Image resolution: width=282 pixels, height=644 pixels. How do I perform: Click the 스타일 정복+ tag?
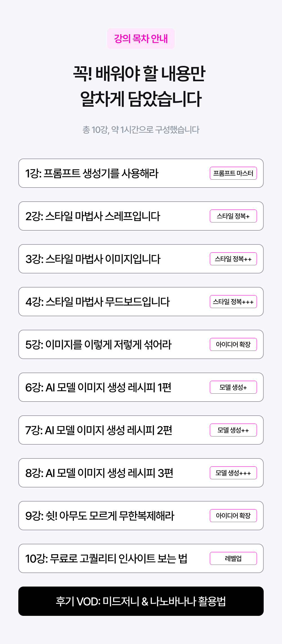click(x=233, y=216)
